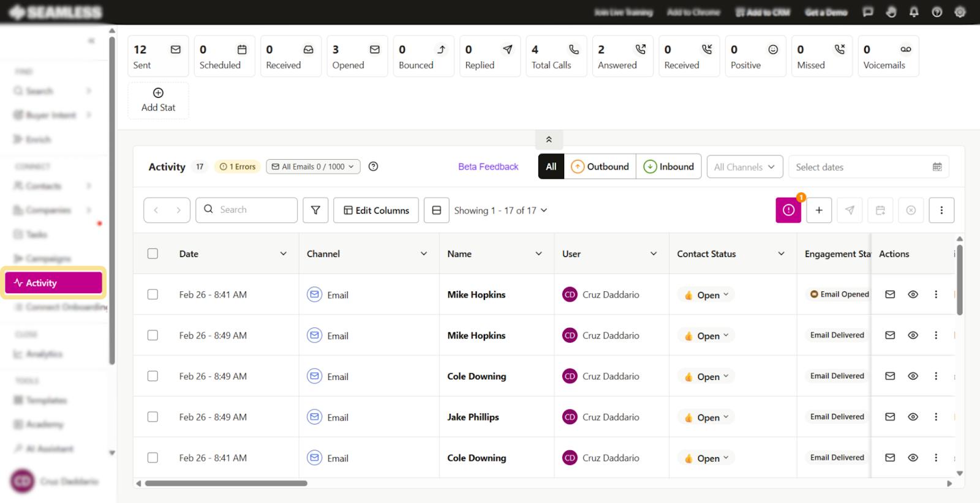Click the Select dates field
980x503 pixels.
pyautogui.click(x=869, y=166)
